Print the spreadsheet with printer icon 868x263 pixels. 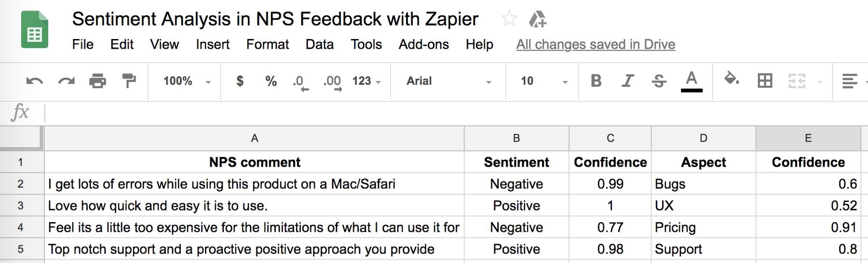(x=97, y=81)
